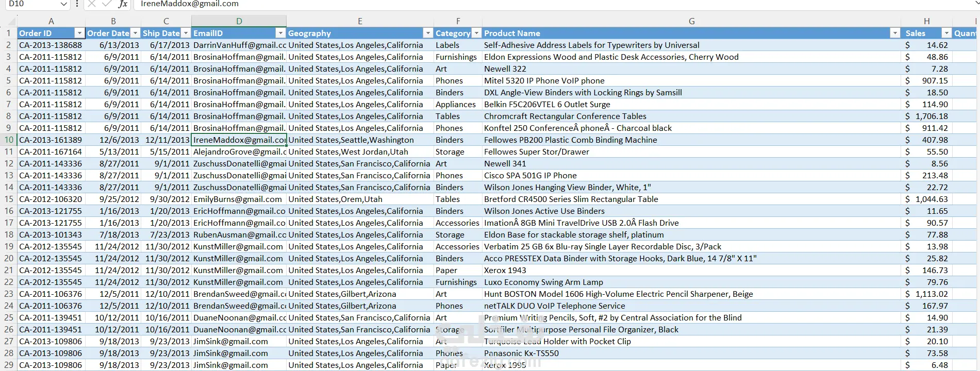
Task: Select the Appliances category cell
Action: click(x=458, y=104)
